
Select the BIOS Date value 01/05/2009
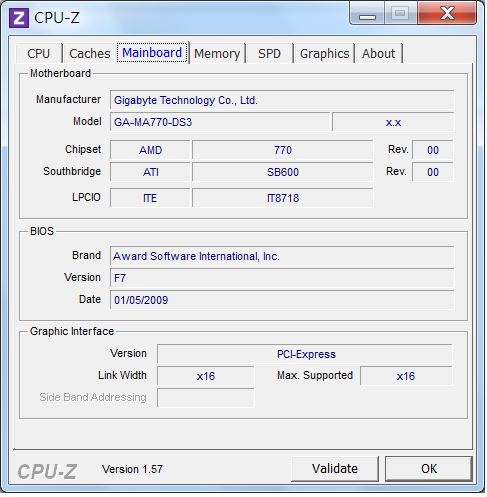282,300
